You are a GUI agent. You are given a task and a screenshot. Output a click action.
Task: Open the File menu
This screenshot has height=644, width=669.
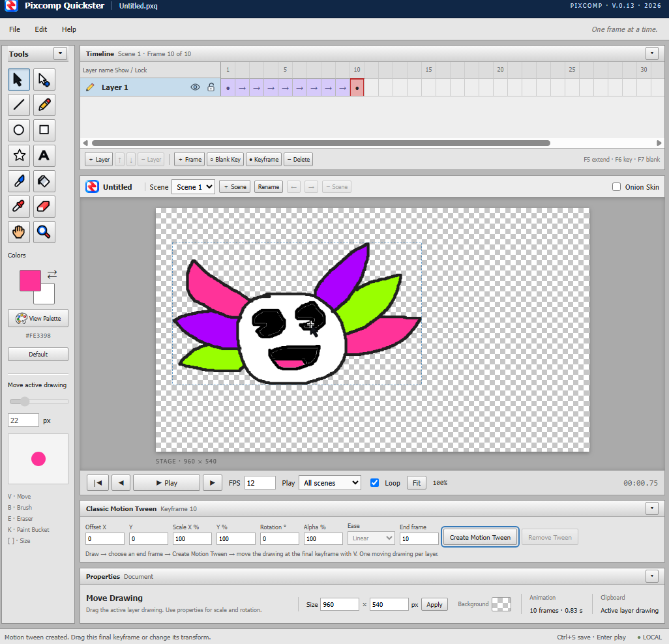pos(14,29)
